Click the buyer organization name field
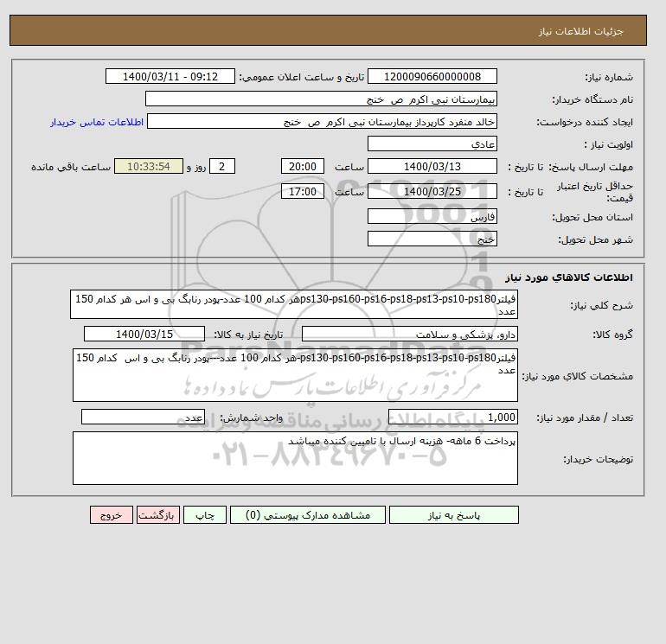 click(x=321, y=99)
